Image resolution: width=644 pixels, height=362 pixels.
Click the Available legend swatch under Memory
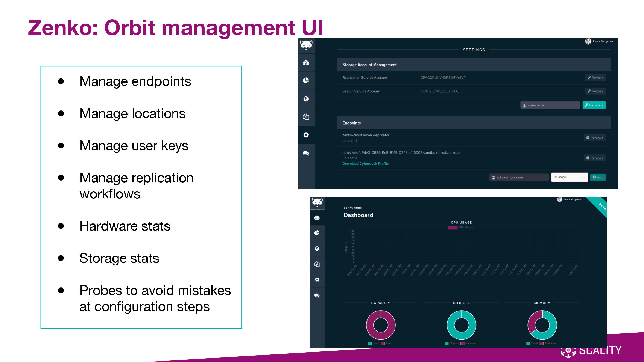tap(542, 344)
